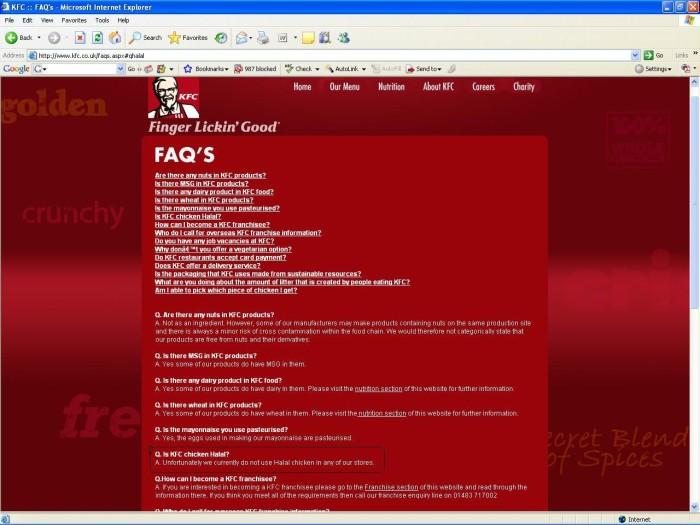Select 'Our Menu' in the KFC navigation
The width and height of the screenshot is (700, 525).
pyautogui.click(x=344, y=87)
